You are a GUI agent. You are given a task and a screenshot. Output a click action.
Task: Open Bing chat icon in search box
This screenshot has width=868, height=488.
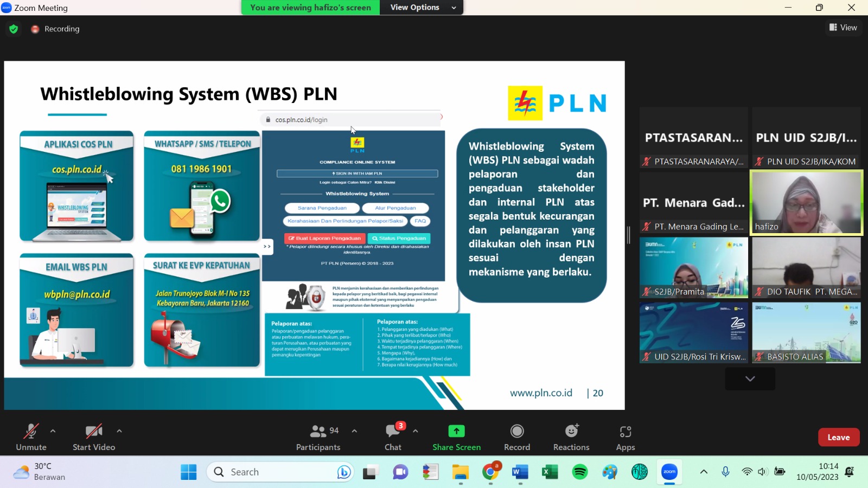click(x=343, y=472)
